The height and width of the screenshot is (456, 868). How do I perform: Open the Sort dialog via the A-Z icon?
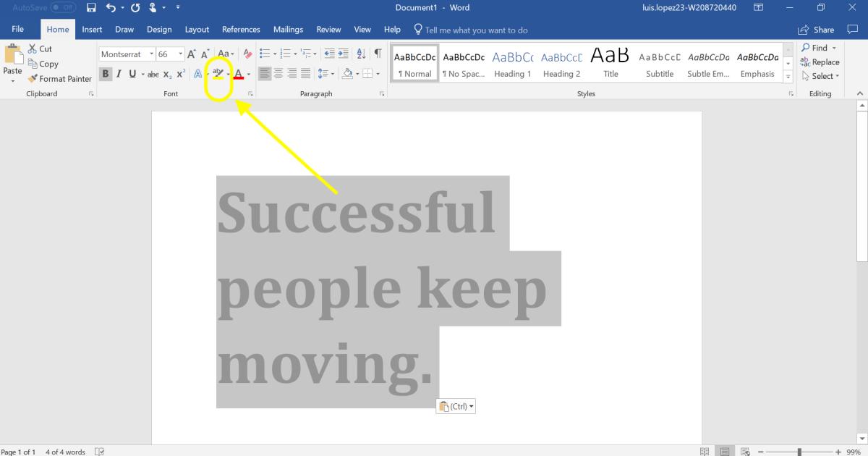coord(360,53)
